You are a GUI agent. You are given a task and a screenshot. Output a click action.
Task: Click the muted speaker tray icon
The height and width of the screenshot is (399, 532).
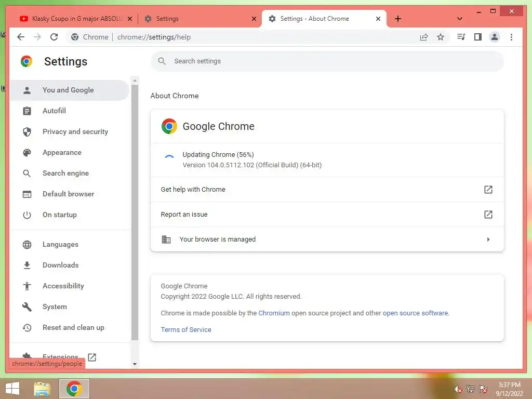458,389
